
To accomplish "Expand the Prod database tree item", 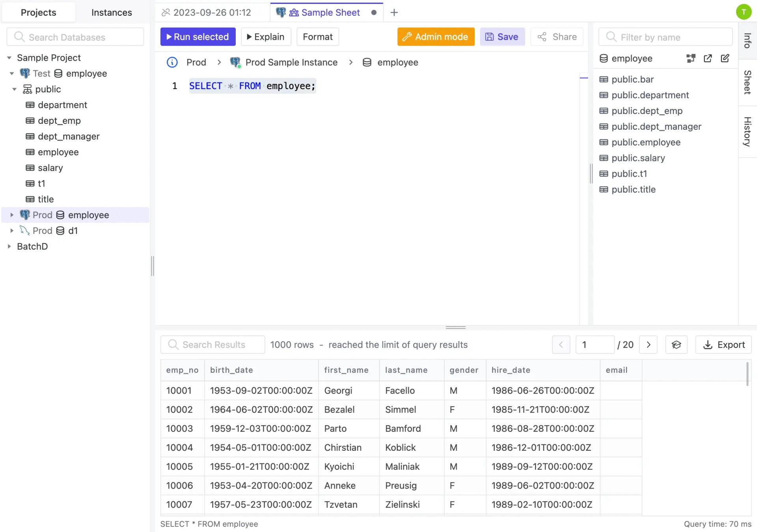I will point(11,214).
